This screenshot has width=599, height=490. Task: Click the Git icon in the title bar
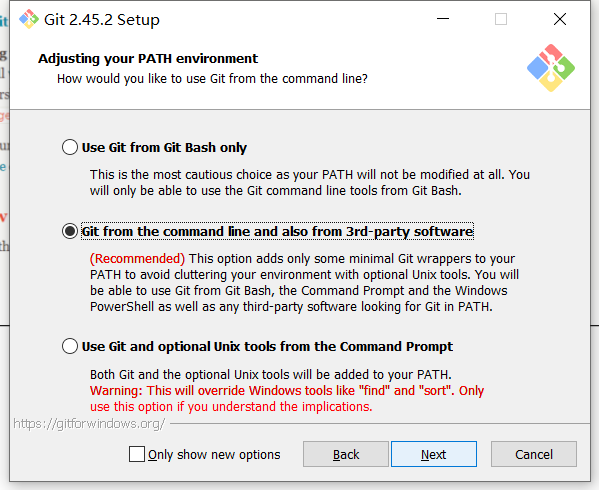coord(29,19)
